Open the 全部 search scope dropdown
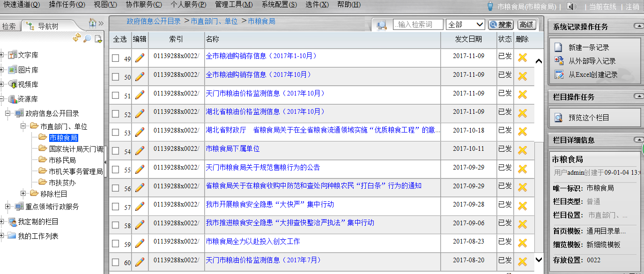 (466, 24)
